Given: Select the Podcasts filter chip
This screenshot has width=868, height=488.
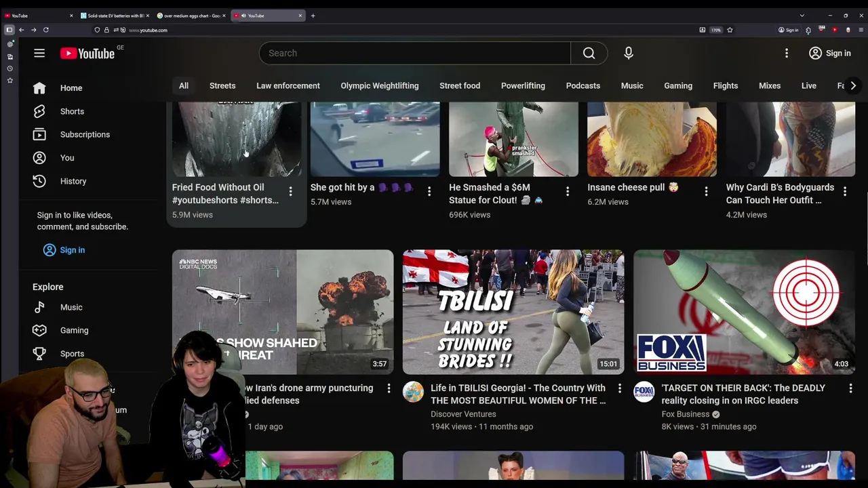Looking at the screenshot, I should (583, 85).
